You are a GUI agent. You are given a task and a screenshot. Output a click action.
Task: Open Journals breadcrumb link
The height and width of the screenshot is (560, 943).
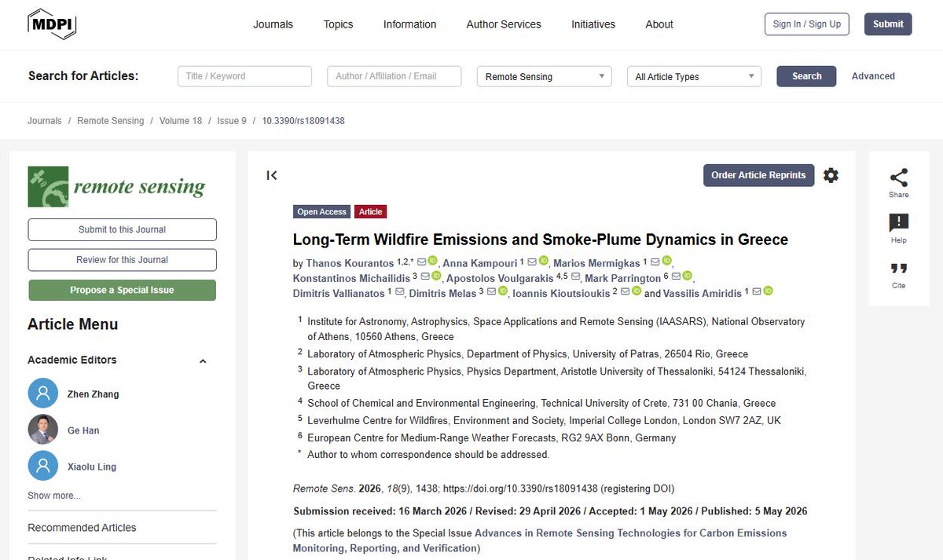click(x=44, y=121)
